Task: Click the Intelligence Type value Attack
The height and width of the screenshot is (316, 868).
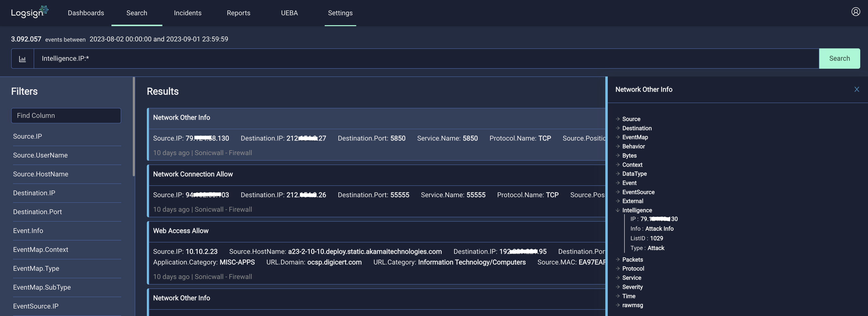Action: click(656, 248)
